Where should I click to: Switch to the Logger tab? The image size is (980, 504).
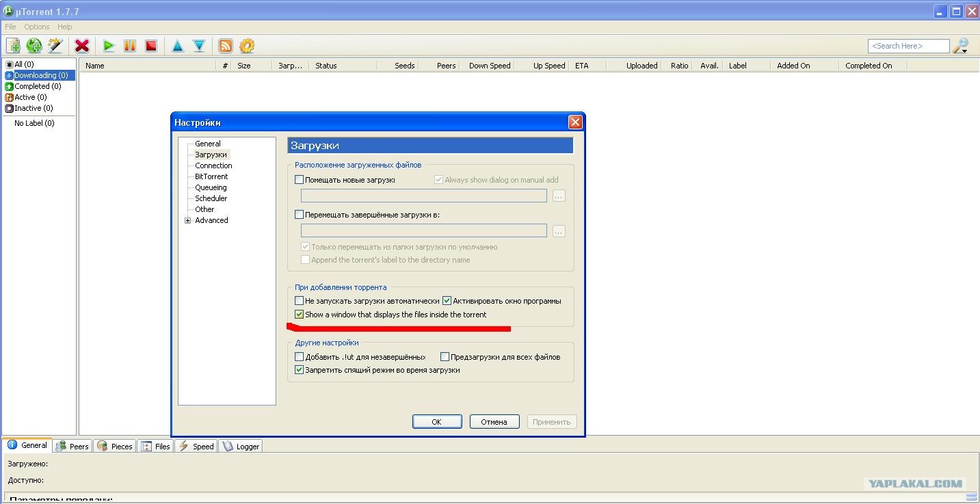click(x=241, y=446)
